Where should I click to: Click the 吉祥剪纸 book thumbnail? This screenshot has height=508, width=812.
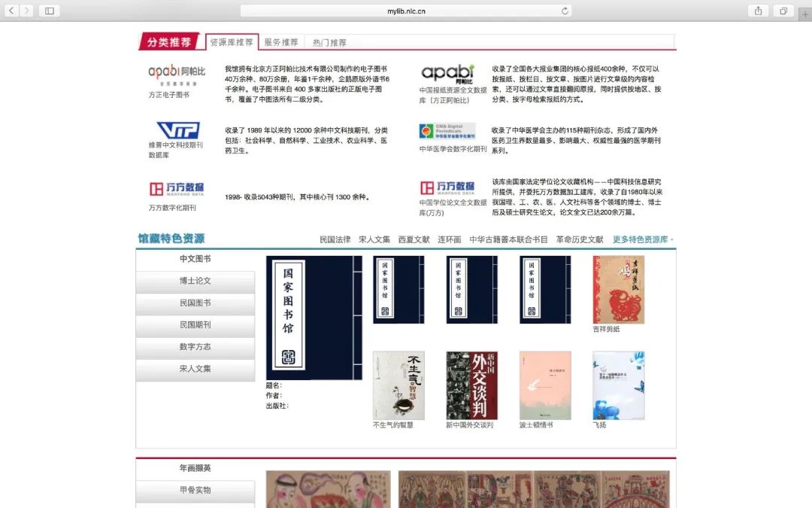618,290
